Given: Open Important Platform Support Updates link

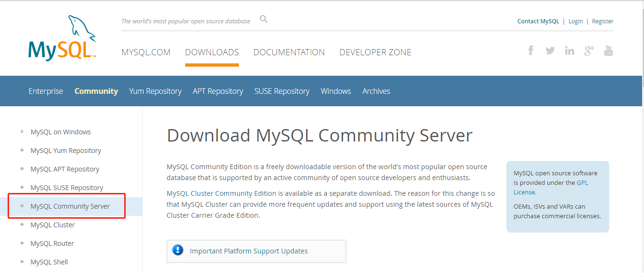Looking at the screenshot, I should [248, 251].
